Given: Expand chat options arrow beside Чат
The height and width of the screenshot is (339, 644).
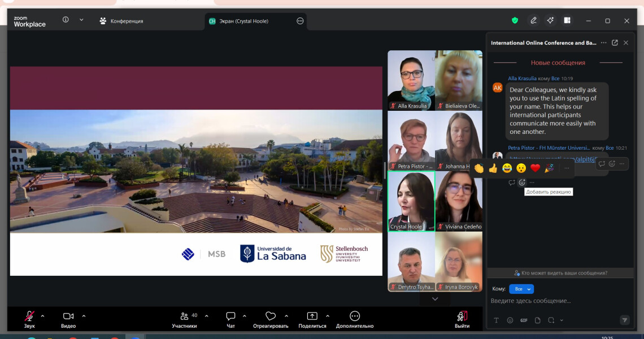Looking at the screenshot, I should [x=245, y=316].
